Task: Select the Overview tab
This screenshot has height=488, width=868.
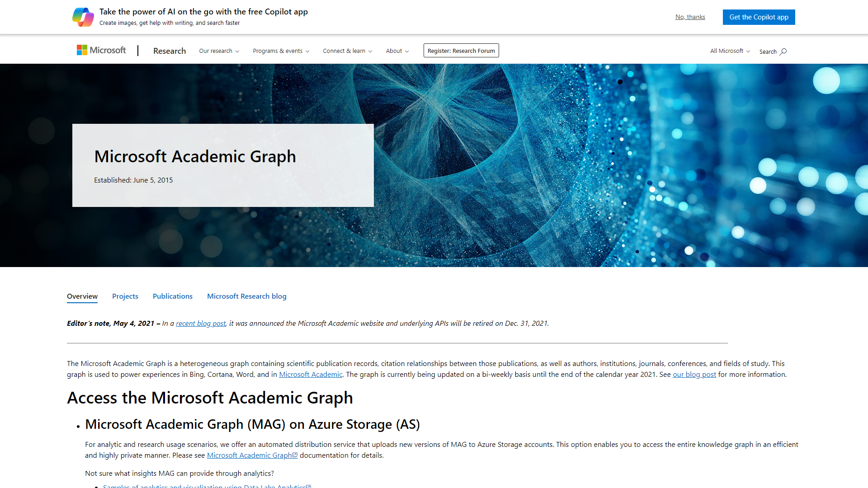Action: click(82, 296)
